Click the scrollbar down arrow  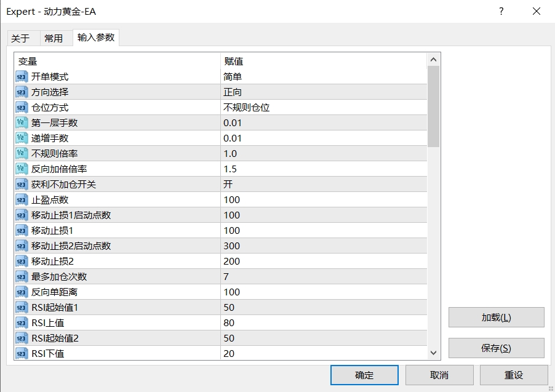coord(433,353)
